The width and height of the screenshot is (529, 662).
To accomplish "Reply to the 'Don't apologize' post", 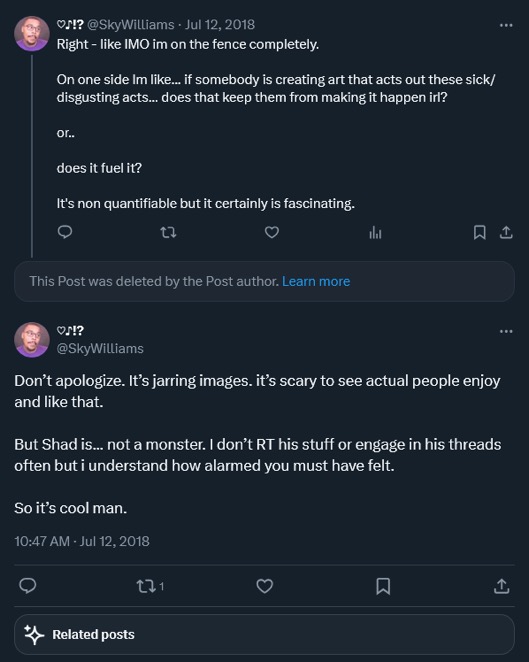I will coord(28,586).
